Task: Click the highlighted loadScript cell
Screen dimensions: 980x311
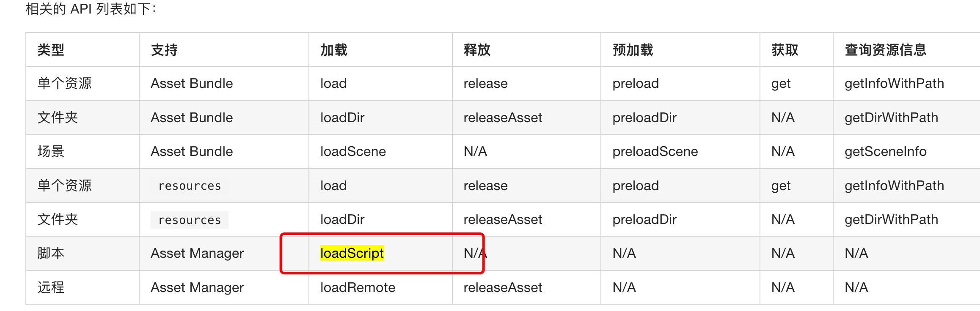Action: [x=352, y=253]
